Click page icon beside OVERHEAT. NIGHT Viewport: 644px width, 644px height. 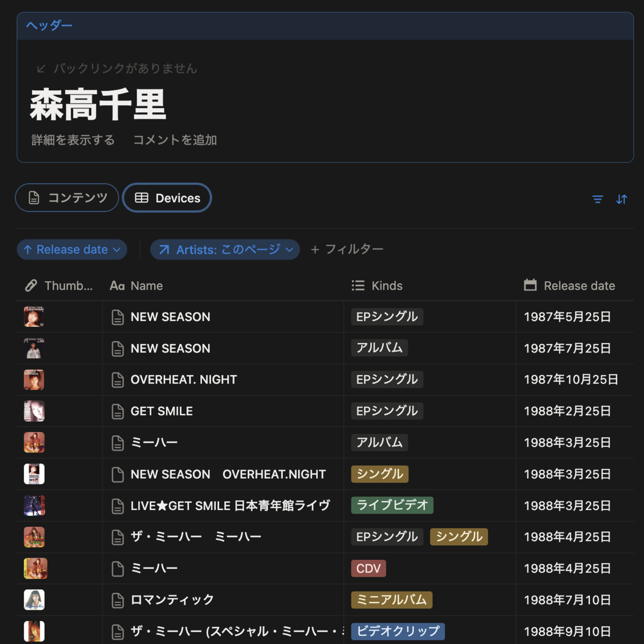coord(118,380)
